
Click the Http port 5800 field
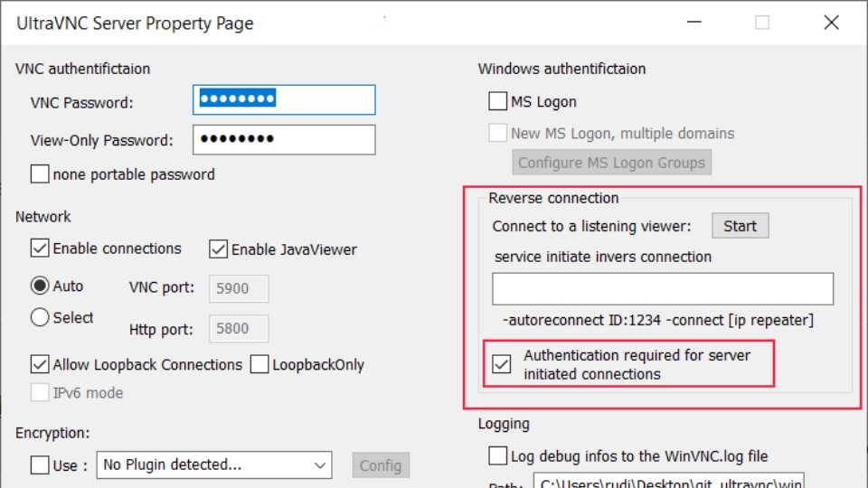click(x=239, y=329)
